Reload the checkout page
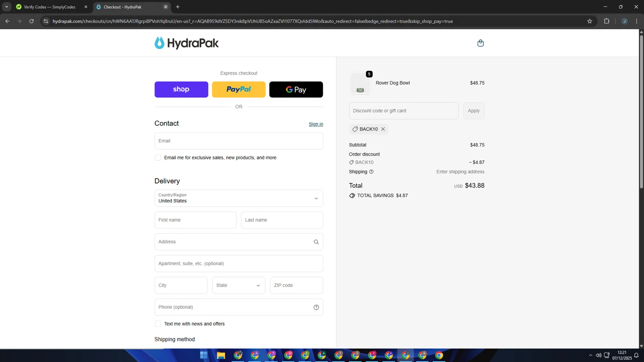Image resolution: width=644 pixels, height=362 pixels. [x=31, y=21]
